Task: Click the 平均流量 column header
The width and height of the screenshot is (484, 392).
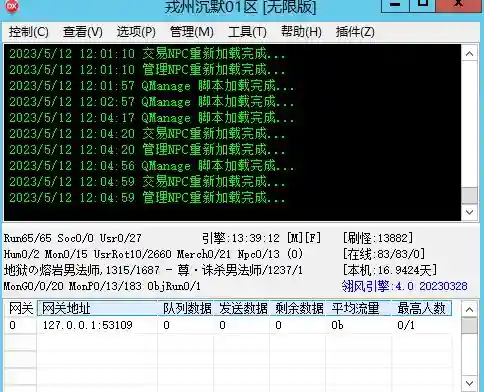Action: pos(359,308)
